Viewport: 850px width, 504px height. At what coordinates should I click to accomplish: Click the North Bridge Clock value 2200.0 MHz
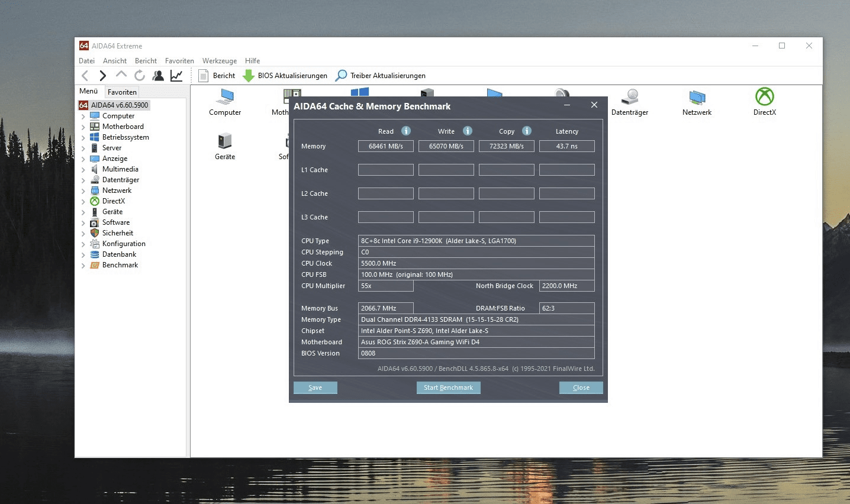(x=567, y=286)
